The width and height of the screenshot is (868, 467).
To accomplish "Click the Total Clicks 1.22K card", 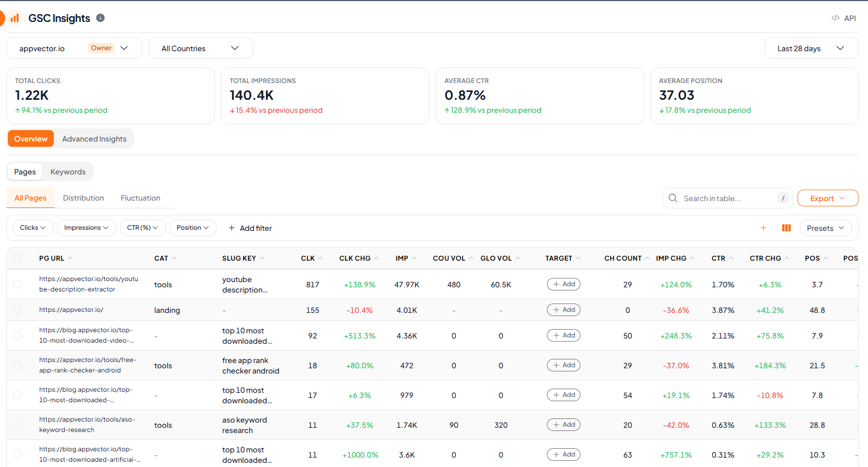I will (x=110, y=96).
